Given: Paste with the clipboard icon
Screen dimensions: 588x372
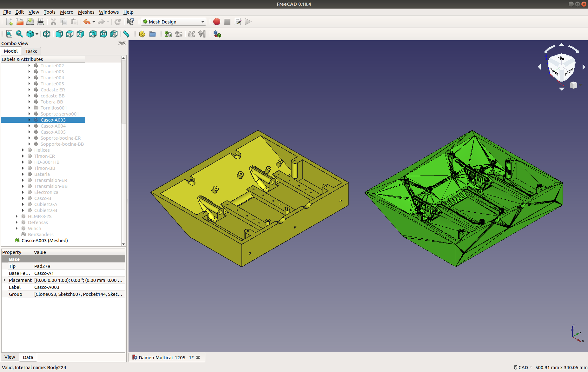Looking at the screenshot, I should pos(74,22).
